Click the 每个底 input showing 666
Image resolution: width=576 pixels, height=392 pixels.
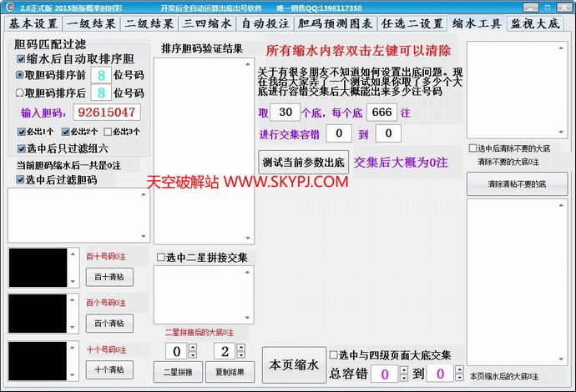381,112
